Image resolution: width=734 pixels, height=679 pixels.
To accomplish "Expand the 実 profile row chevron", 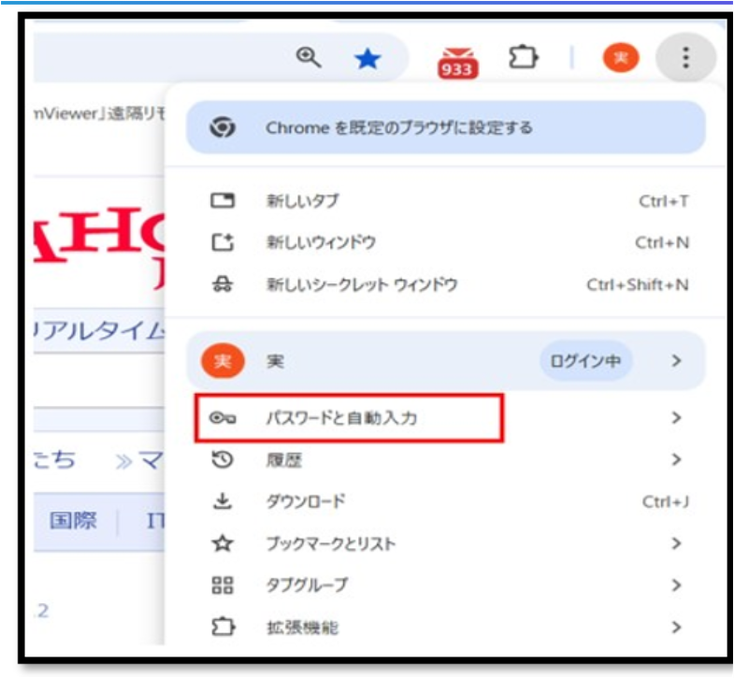I will click(676, 361).
